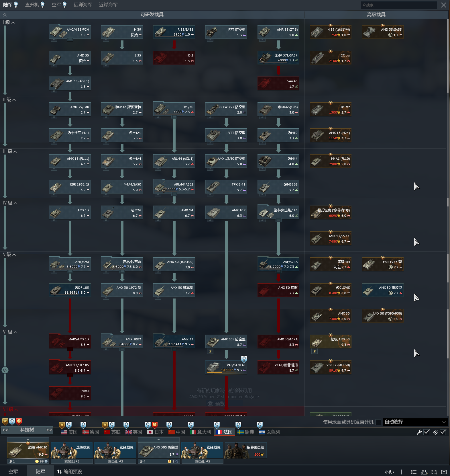Collapse the III 级 rank section
450x476 pixels.
(x=10, y=151)
